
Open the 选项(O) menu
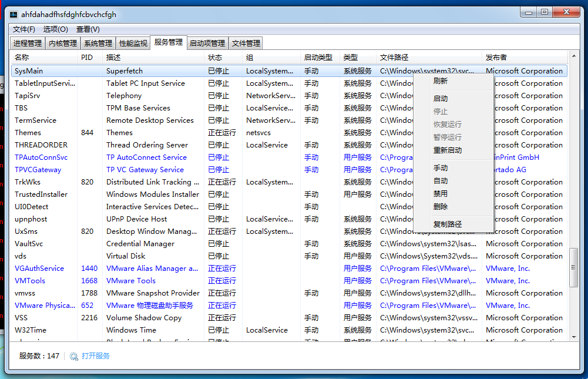point(55,29)
